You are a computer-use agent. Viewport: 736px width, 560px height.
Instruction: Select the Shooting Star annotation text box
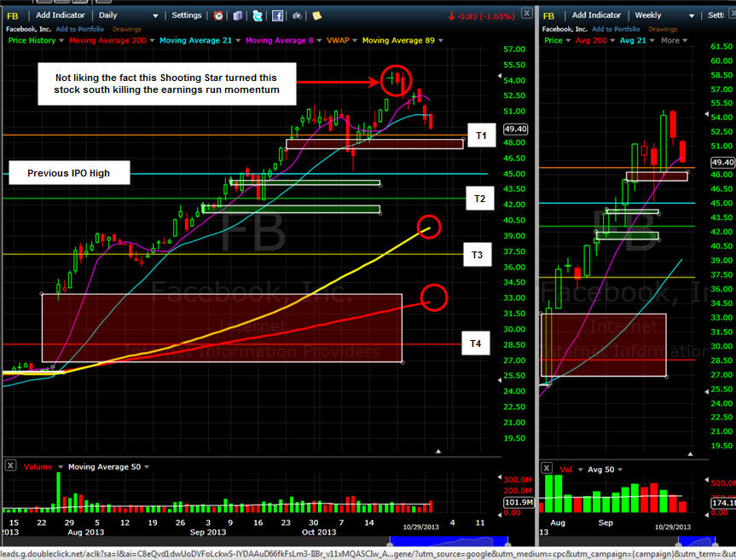[166, 84]
